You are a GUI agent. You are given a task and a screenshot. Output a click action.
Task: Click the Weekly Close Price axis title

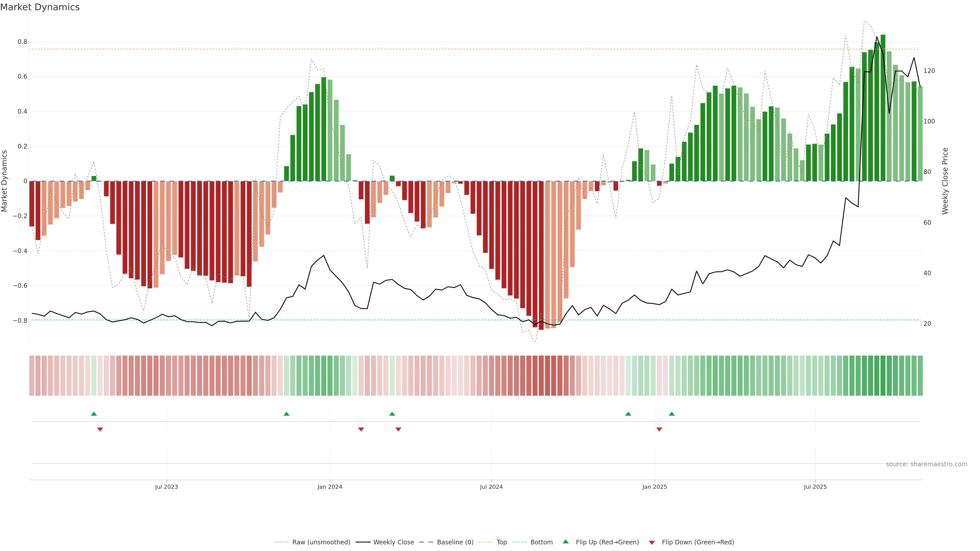click(x=945, y=181)
